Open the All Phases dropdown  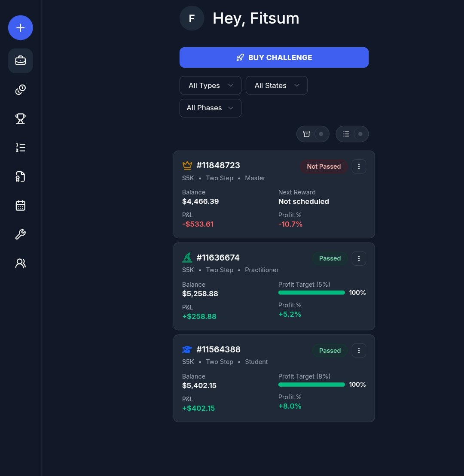click(x=211, y=108)
